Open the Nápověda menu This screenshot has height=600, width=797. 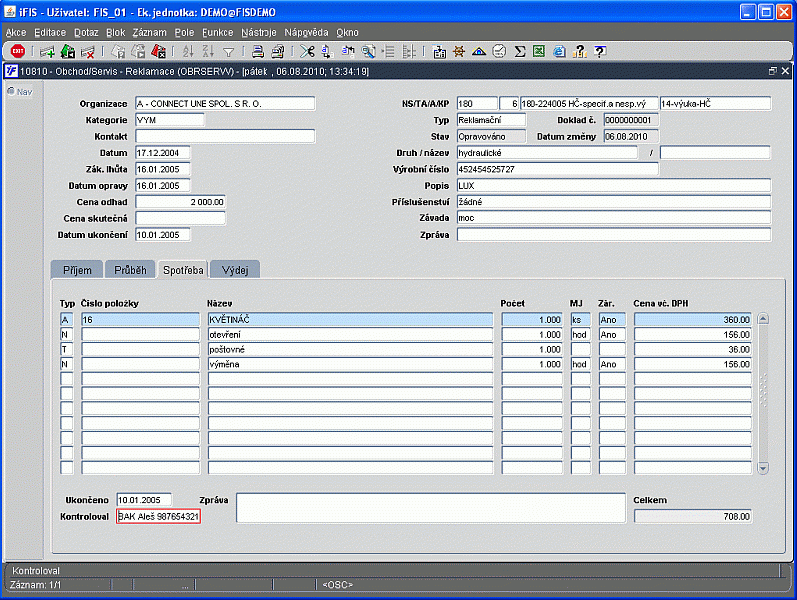tap(306, 33)
